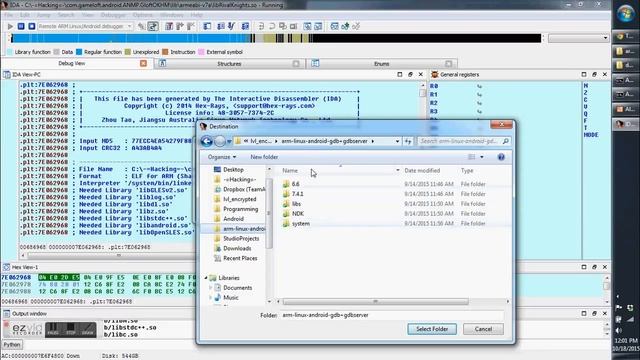Refresh the folder address bar
The width and height of the screenshot is (640, 360).
[x=408, y=141]
